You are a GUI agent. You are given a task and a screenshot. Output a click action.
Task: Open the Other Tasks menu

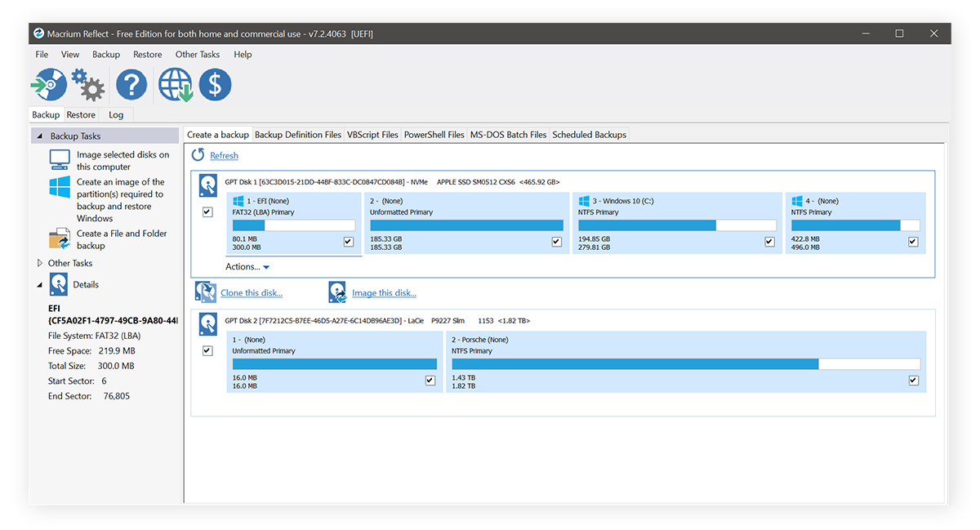(x=198, y=55)
